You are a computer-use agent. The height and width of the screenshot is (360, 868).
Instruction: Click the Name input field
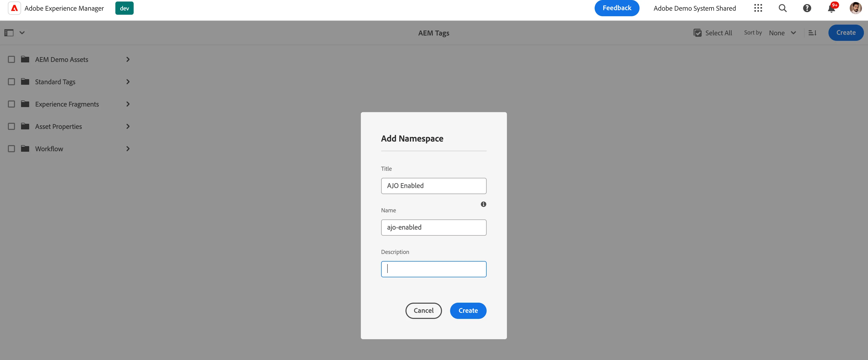click(x=434, y=228)
